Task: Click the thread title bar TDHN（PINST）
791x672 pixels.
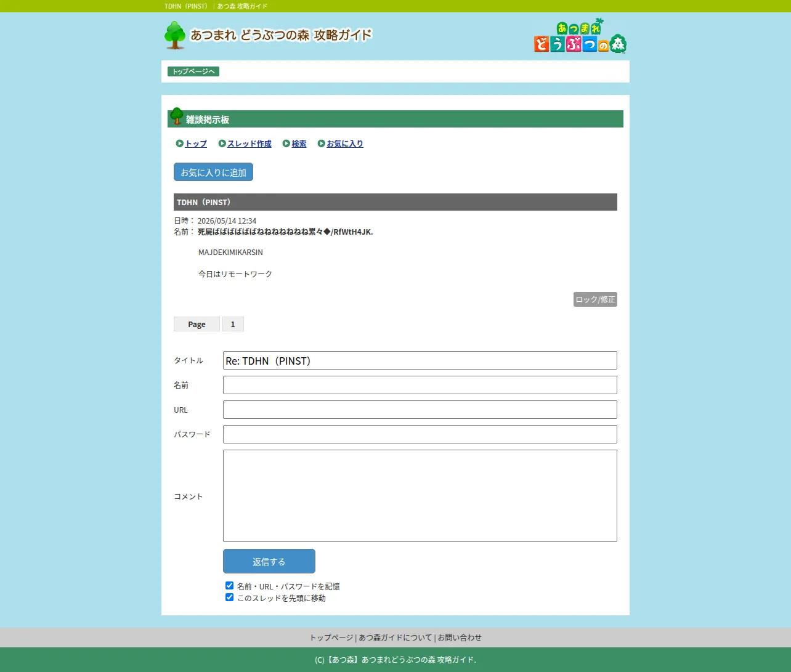Action: pyautogui.click(x=395, y=202)
